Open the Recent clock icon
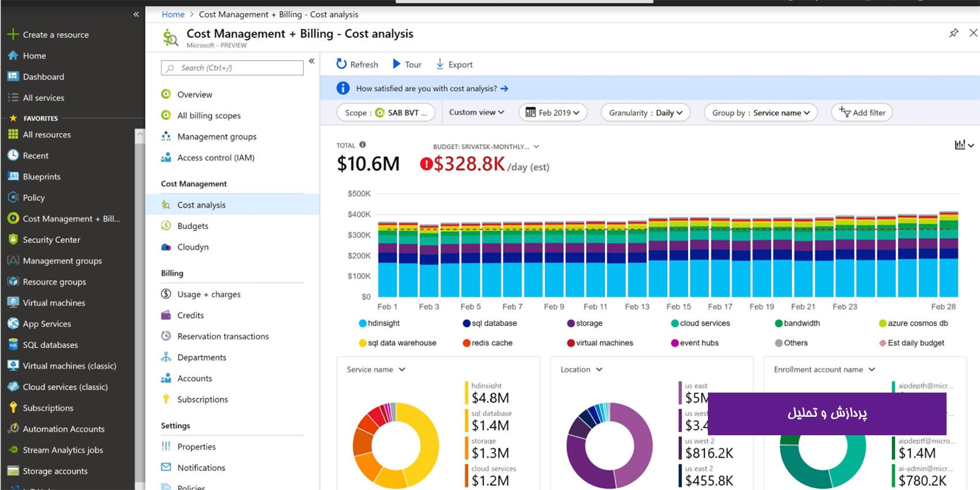The image size is (980, 490). [x=13, y=155]
